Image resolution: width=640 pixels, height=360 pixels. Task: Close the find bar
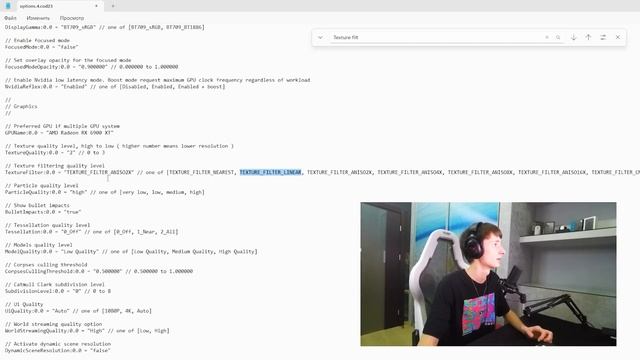pos(618,37)
